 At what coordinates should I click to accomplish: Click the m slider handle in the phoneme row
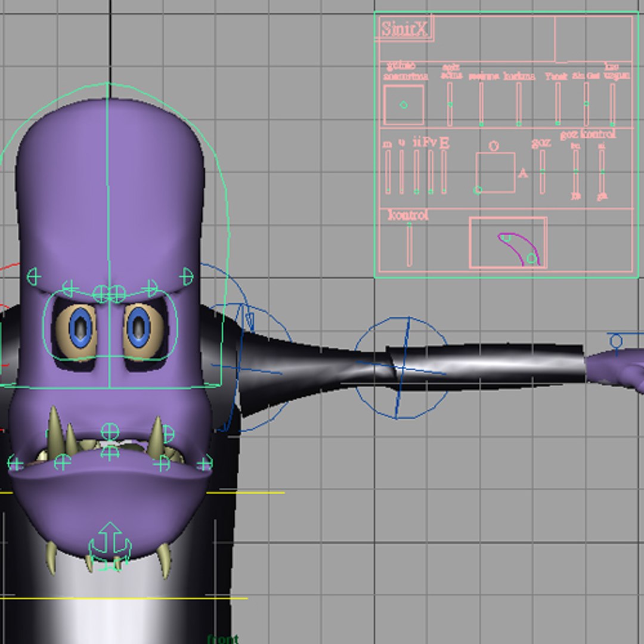click(388, 191)
